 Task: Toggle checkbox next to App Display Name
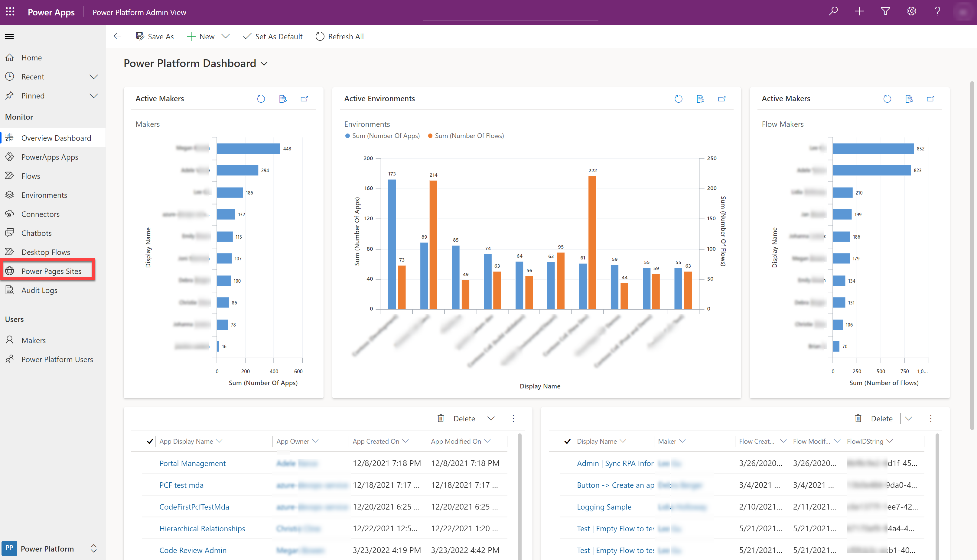coord(150,441)
